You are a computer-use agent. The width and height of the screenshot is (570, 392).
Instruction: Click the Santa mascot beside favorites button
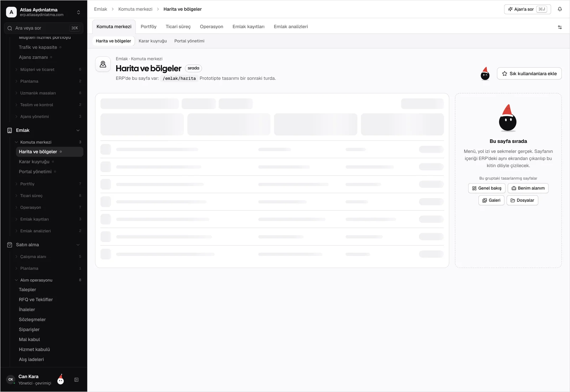pyautogui.click(x=485, y=74)
